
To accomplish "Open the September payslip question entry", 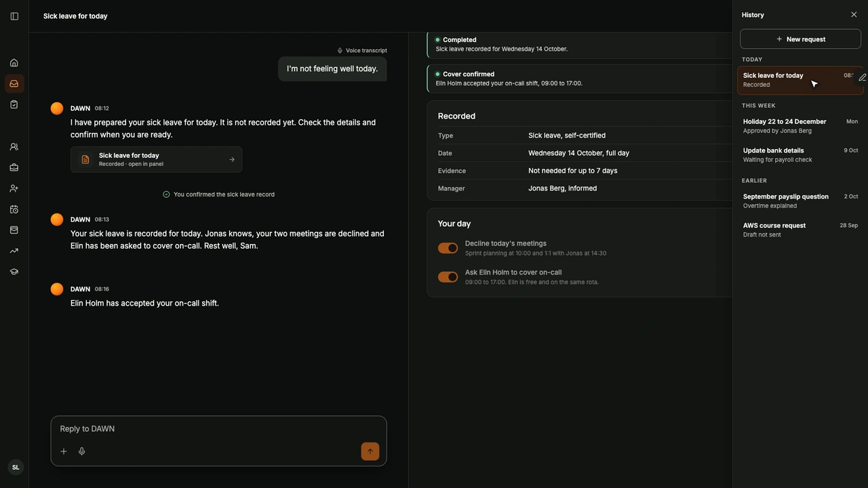I will [x=800, y=201].
